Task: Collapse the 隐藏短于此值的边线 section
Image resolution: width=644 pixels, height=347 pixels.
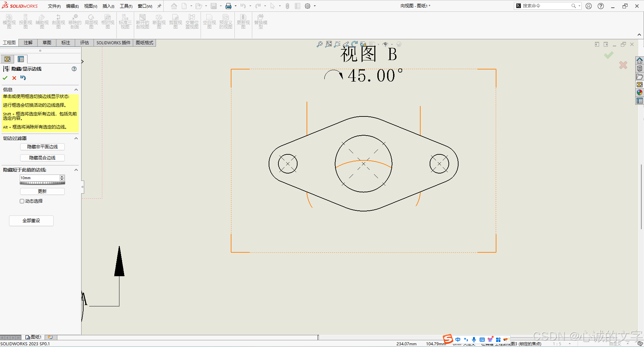Action: click(x=76, y=170)
